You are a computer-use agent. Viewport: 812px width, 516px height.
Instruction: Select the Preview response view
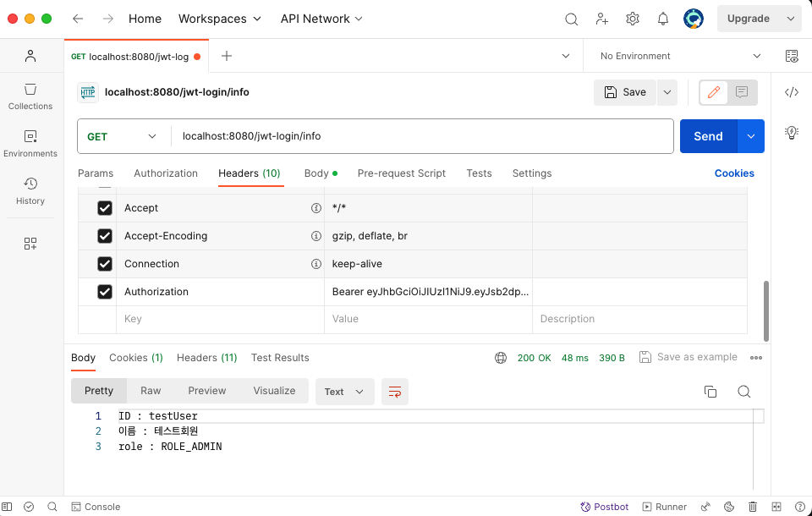point(206,391)
